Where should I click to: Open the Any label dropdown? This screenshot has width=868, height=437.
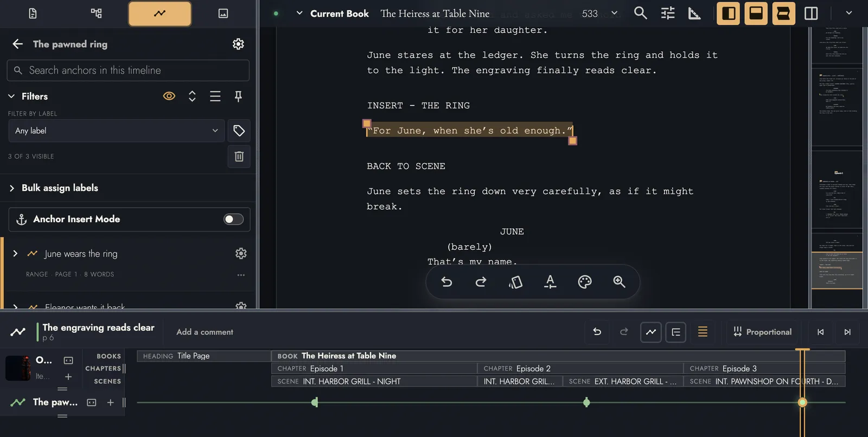(x=117, y=131)
